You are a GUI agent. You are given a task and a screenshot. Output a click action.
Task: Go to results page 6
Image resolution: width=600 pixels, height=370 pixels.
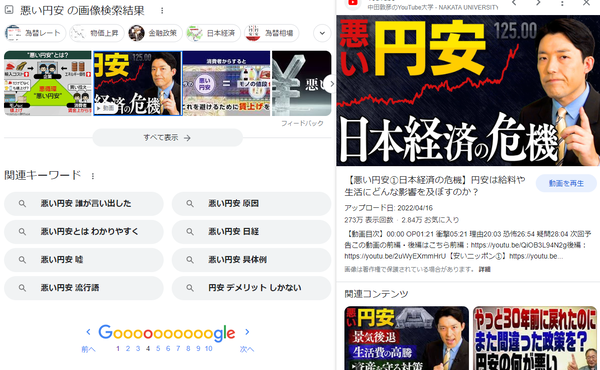pyautogui.click(x=168, y=349)
